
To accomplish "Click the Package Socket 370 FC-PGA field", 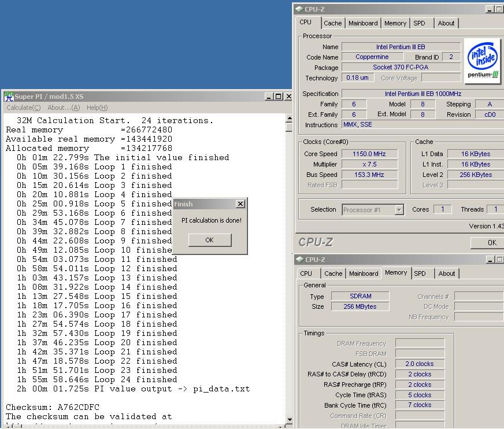I will (401, 67).
